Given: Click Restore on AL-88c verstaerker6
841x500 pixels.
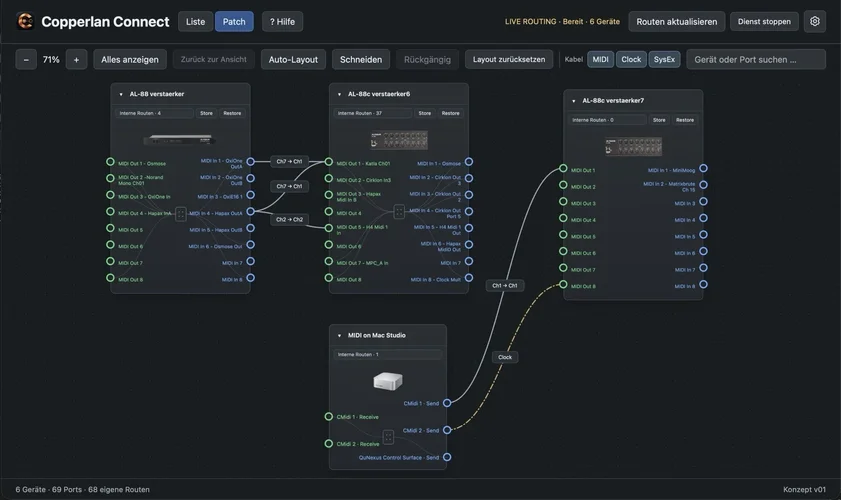Looking at the screenshot, I should (451, 113).
